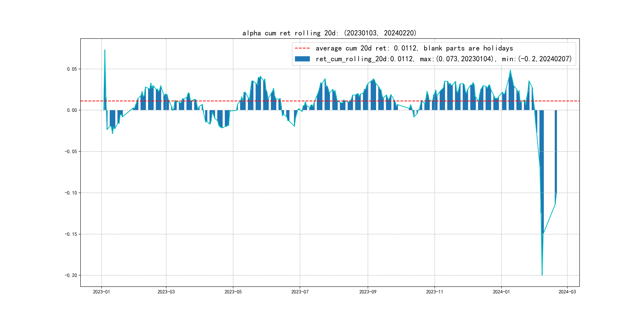644x322 pixels.
Task: Click the -0.15 y-axis tick label
Action: pos(71,234)
